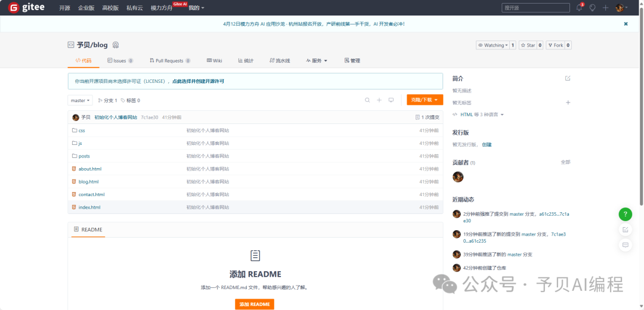Fork the repository
Viewport: 644px width, 310px height.
(x=555, y=45)
